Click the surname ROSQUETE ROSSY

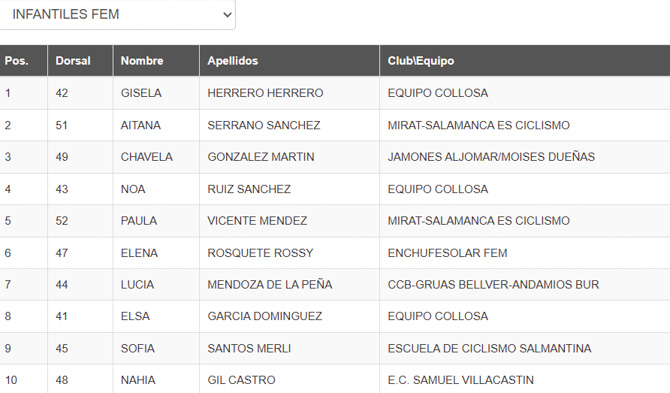click(260, 253)
